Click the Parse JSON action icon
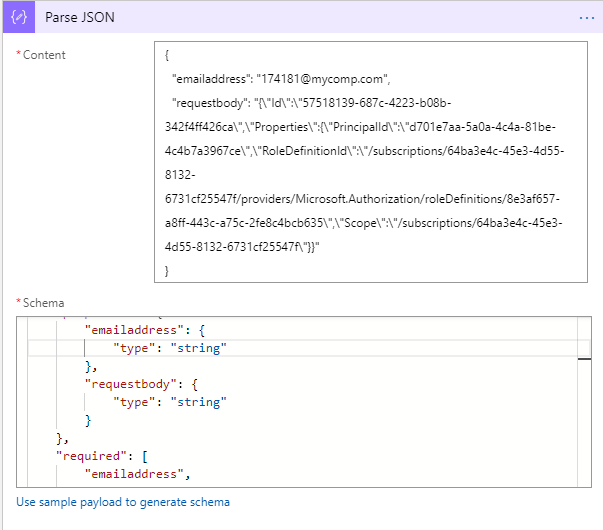This screenshot has height=530, width=603. point(19,17)
